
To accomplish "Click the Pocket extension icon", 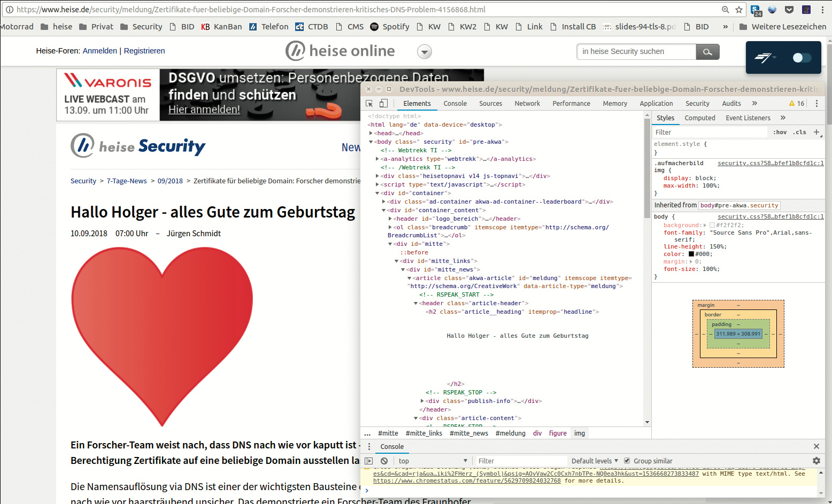I will point(789,10).
